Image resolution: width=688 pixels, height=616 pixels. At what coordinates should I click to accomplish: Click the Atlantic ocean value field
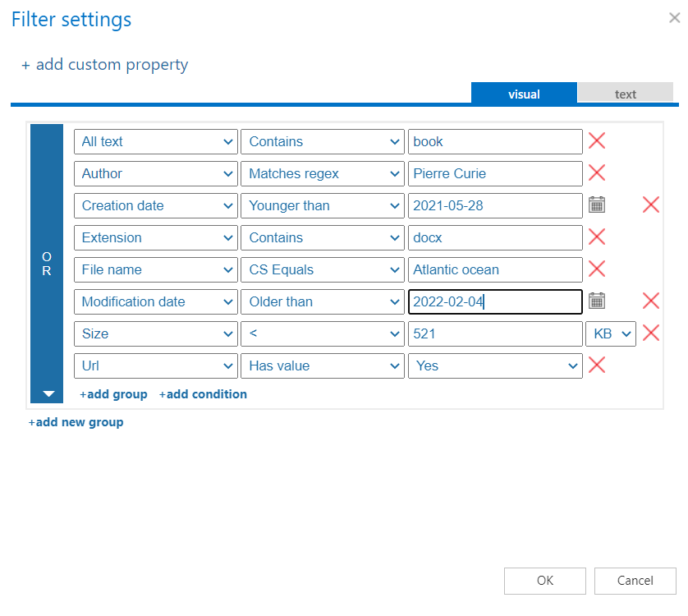[x=495, y=269]
